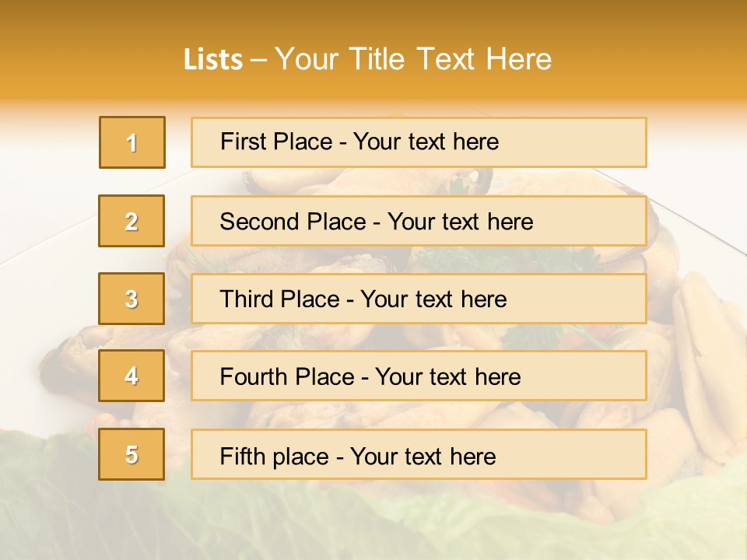
Task: Click the Second Place text bar
Action: click(419, 222)
